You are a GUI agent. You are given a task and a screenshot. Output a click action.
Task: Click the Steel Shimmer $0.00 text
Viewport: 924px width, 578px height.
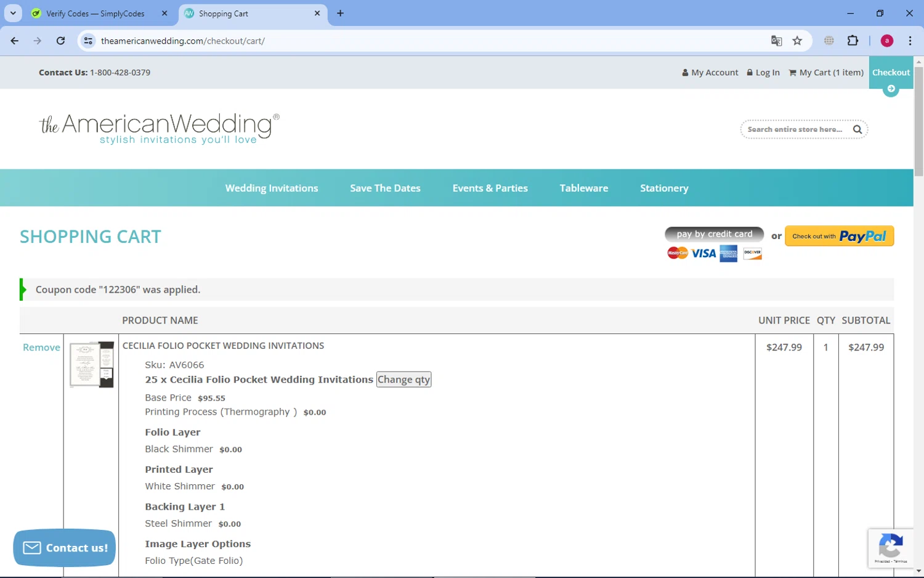(193, 524)
